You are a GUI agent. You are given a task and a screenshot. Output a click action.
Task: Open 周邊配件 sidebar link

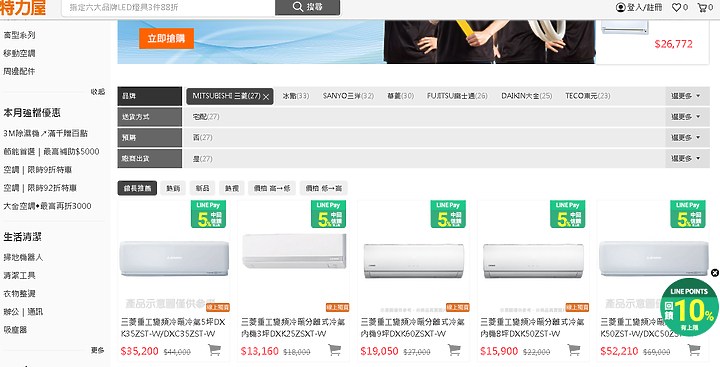point(19,72)
